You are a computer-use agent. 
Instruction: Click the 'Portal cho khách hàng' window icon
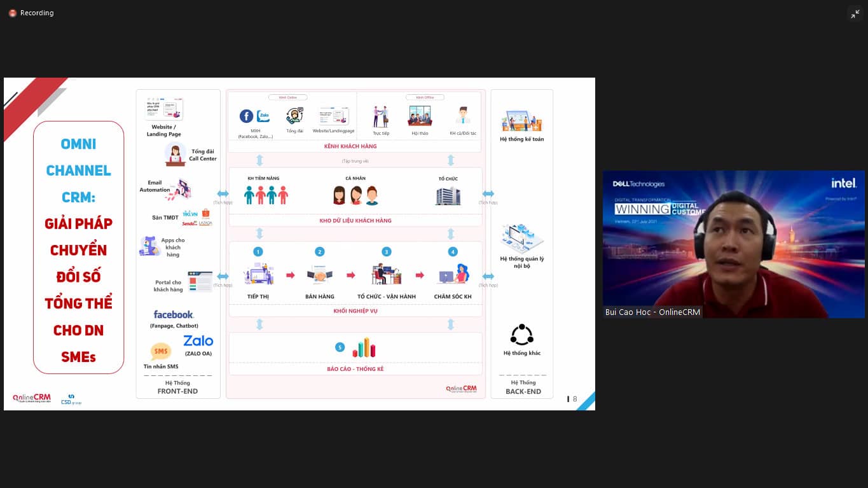point(200,282)
